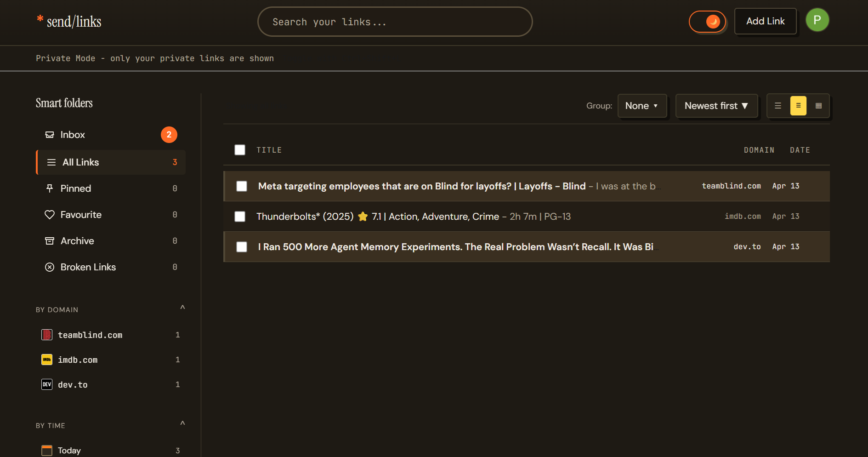Click the orange Inbox count badge 2
Viewport: 868px width, 457px height.
[169, 135]
